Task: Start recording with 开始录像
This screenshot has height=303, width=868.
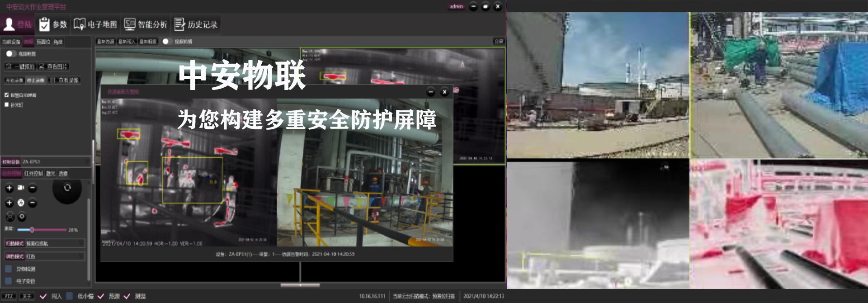Action: pos(14,80)
